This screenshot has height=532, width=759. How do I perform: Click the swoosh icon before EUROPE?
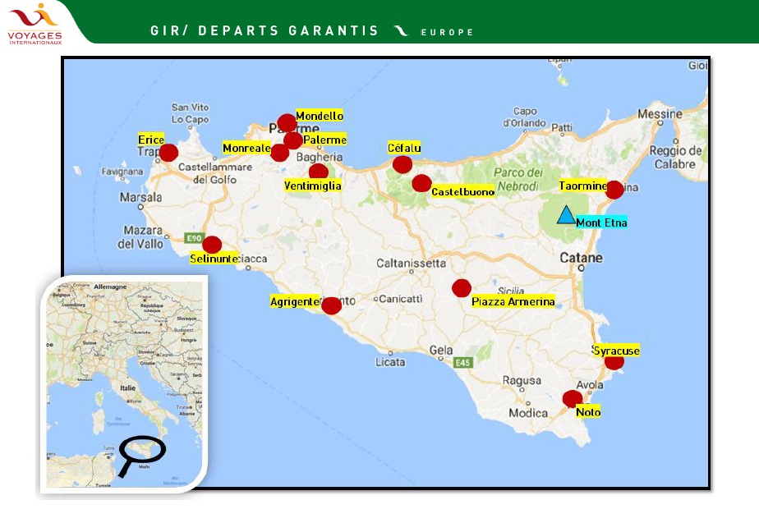tap(401, 31)
